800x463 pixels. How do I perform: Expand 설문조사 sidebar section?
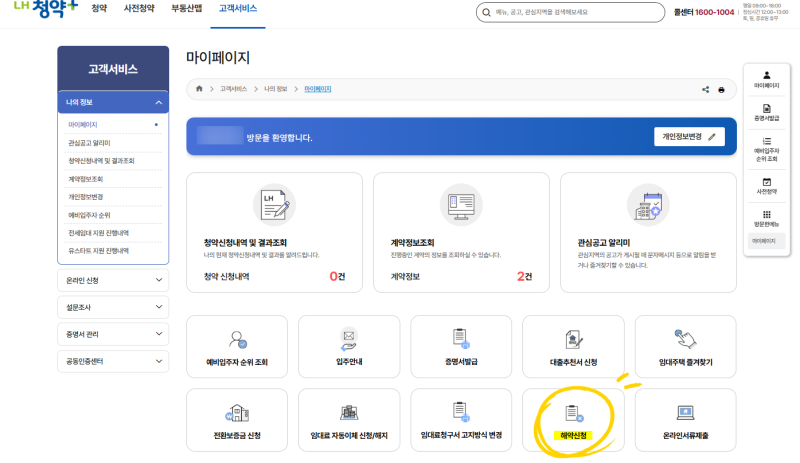click(x=113, y=307)
